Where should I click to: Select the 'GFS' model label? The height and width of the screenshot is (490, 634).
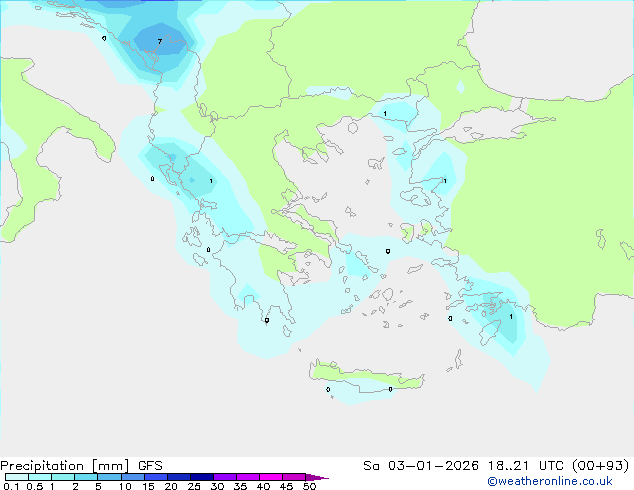pos(150,466)
